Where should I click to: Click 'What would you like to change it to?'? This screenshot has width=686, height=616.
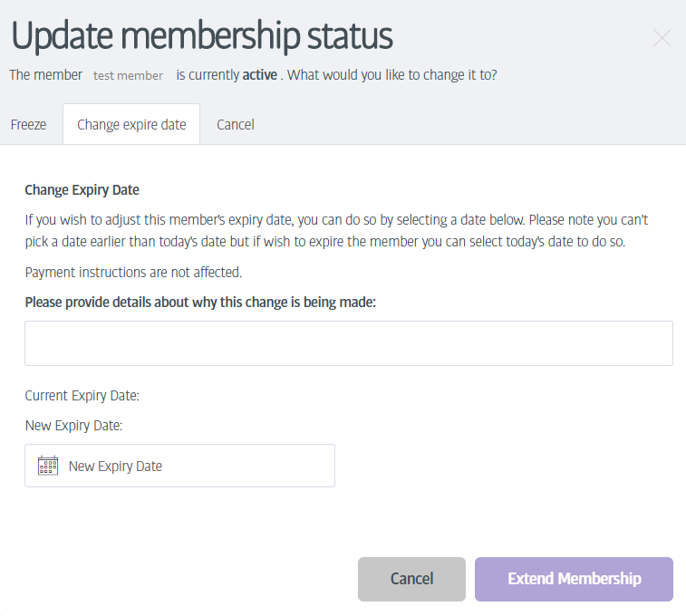click(x=391, y=75)
